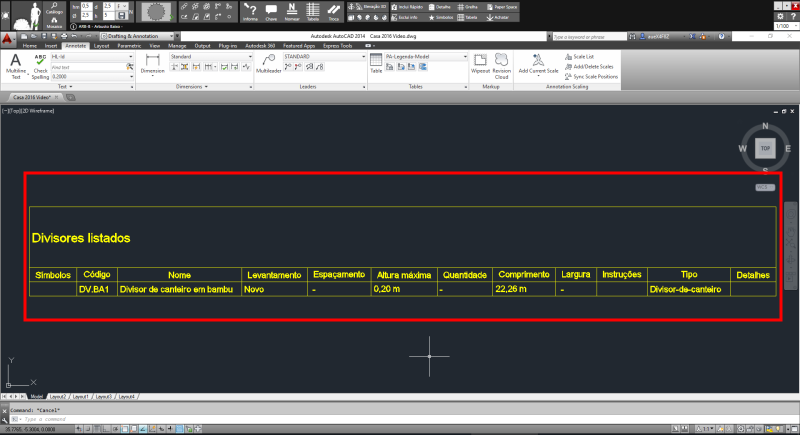Click the Informa plugin tool
The width and height of the screenshot is (800, 435).
250,12
